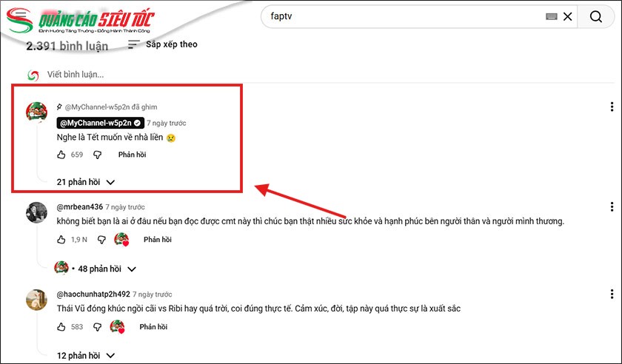Dislike the haochunhatp2h492 comment

pos(97,326)
